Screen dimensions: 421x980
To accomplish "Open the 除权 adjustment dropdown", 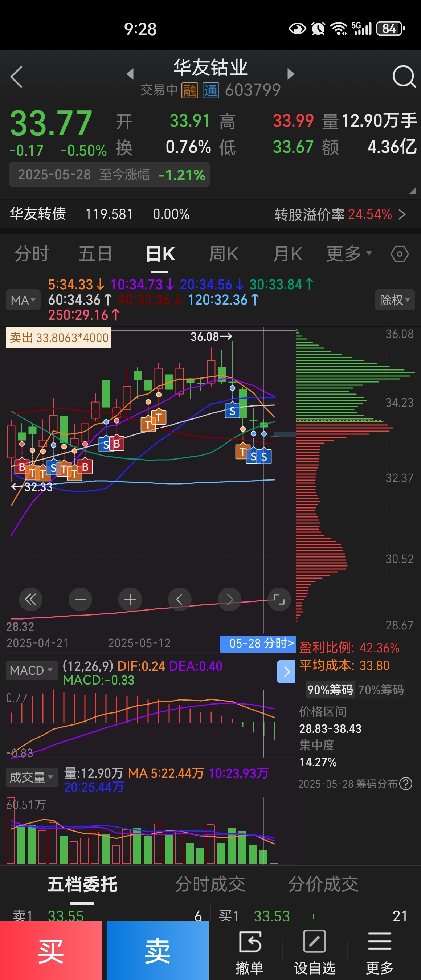I will click(x=395, y=300).
